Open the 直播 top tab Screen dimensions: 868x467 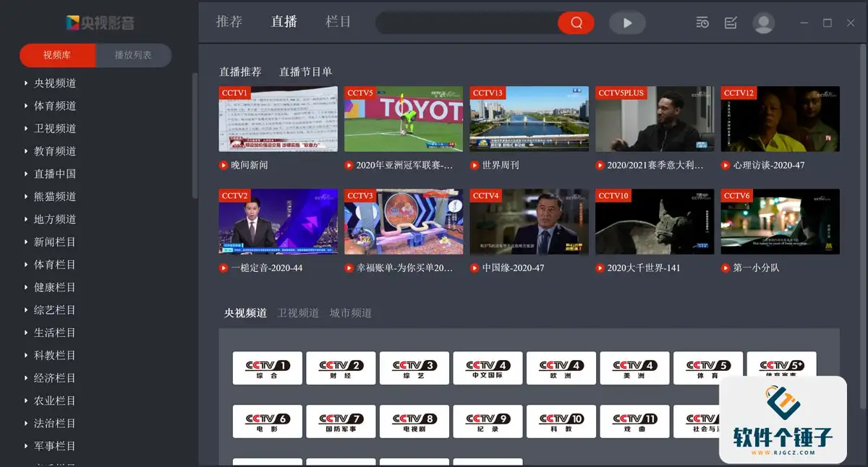tap(284, 22)
